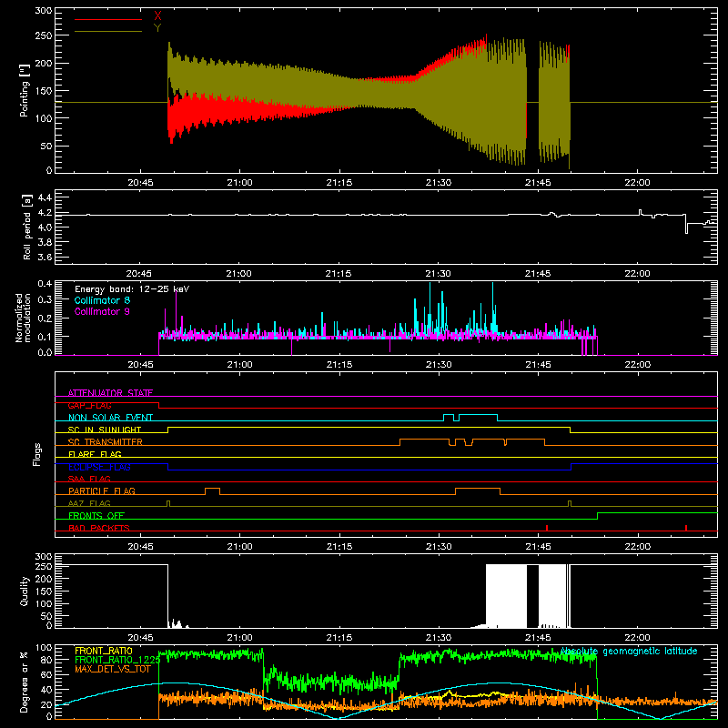Click the black gap in quality white block

pos(532,596)
